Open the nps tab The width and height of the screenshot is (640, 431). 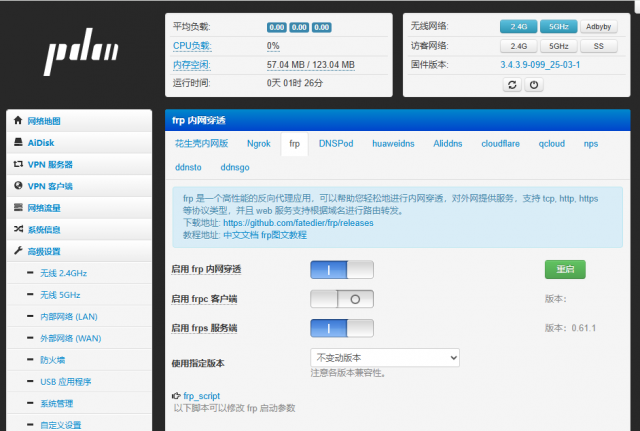coord(591,144)
